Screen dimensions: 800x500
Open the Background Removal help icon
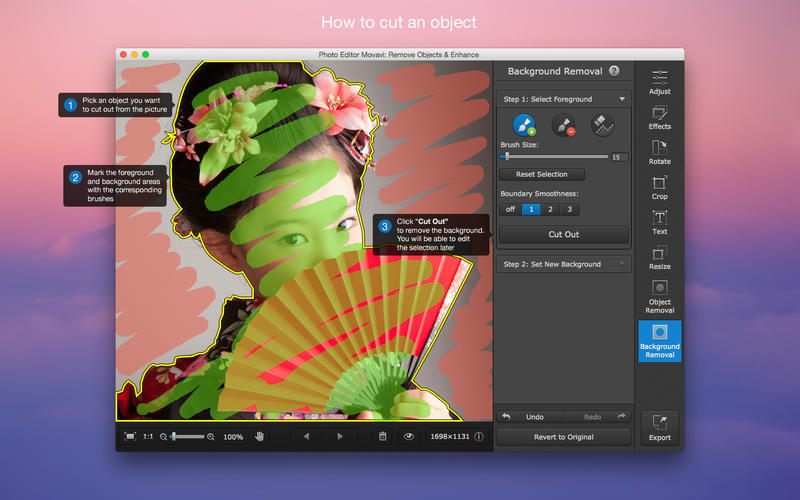coord(613,71)
